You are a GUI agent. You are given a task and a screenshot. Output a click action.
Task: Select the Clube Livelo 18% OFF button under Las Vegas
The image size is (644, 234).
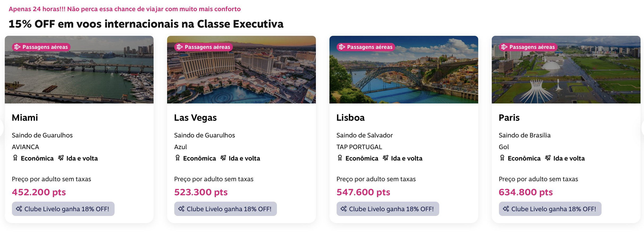[225, 209]
